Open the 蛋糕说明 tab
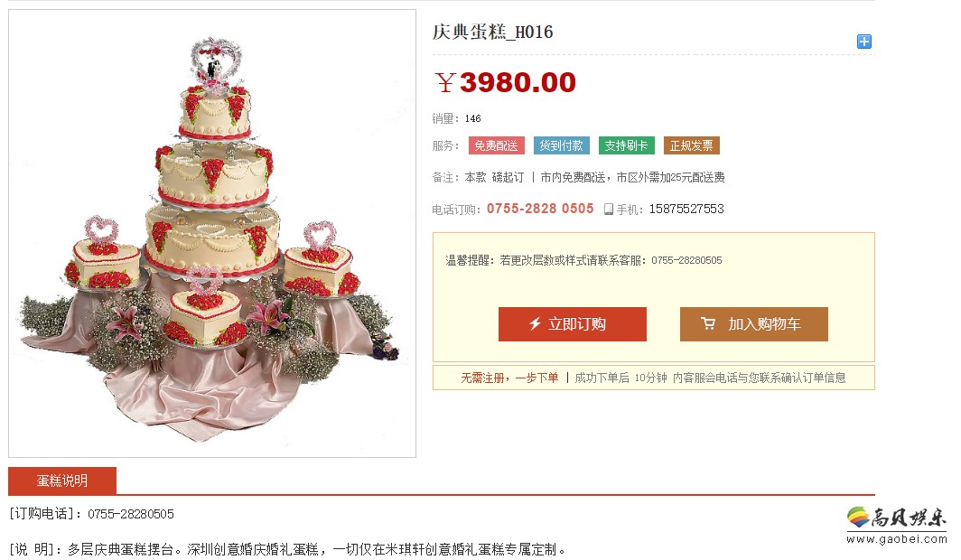The image size is (961, 560). [62, 481]
